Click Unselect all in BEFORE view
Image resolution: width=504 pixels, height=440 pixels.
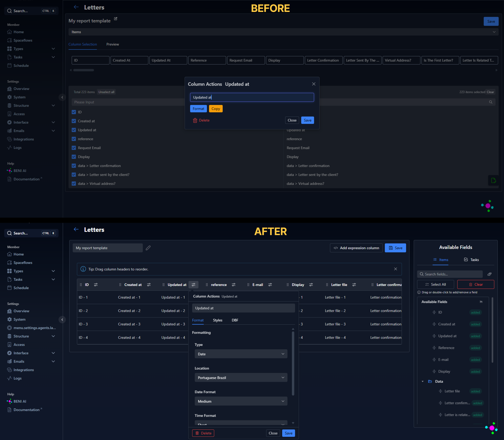click(106, 92)
